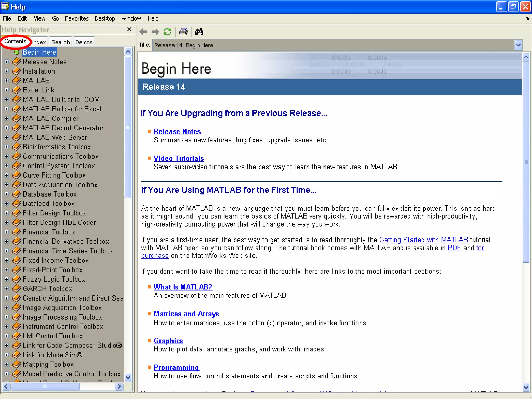Click the MATLAB Compiler book icon
532x399 pixels.
click(x=17, y=118)
